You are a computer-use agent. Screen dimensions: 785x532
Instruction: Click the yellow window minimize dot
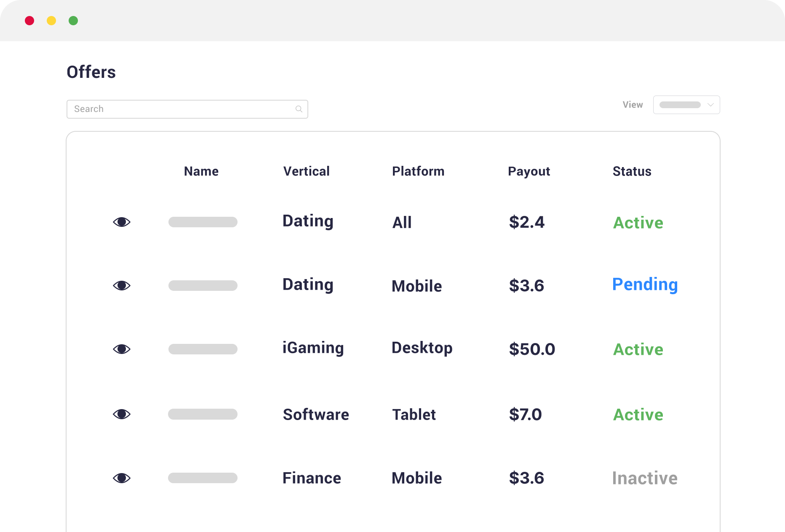(51, 21)
